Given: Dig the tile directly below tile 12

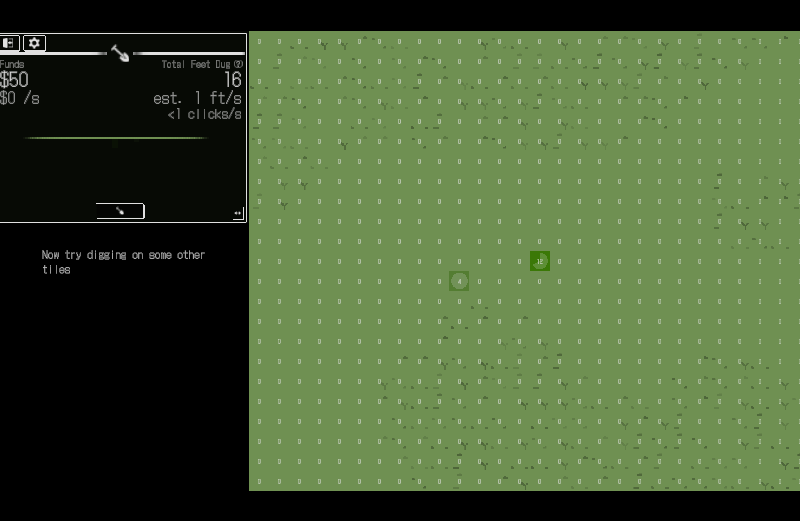Looking at the screenshot, I should [540, 281].
